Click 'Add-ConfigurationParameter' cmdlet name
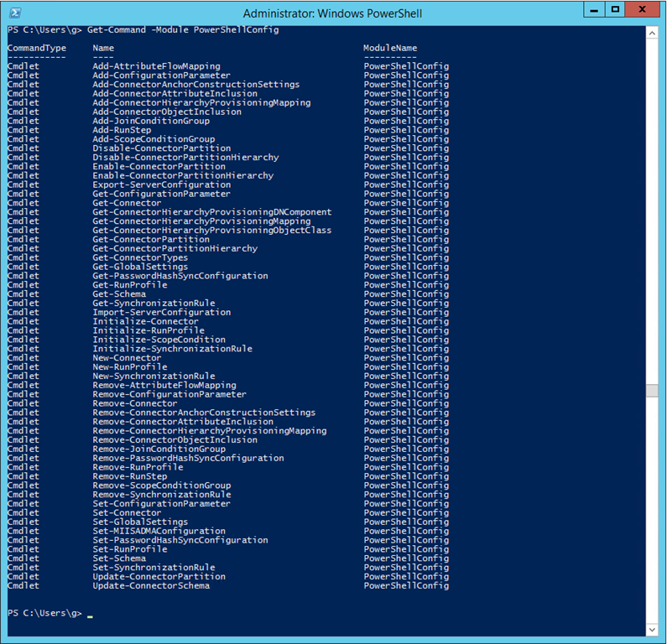The image size is (667, 644). coord(162,75)
